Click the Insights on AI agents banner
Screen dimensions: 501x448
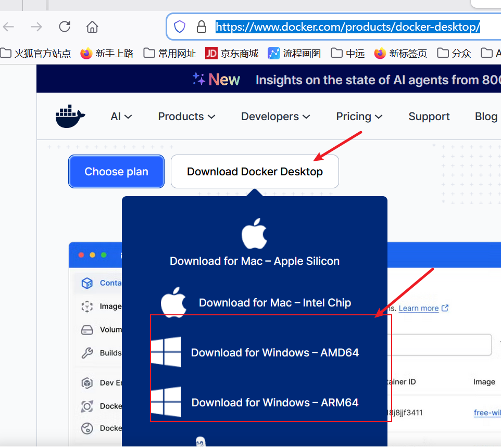coord(378,80)
